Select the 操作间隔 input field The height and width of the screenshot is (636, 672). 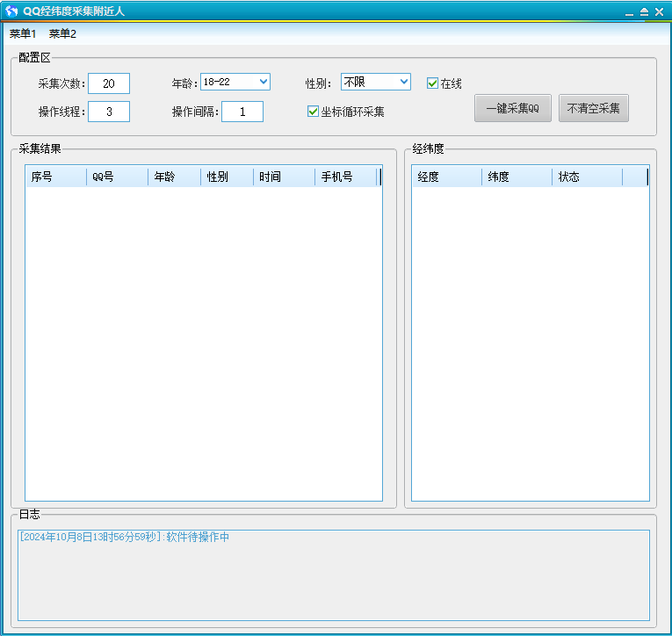(x=242, y=112)
